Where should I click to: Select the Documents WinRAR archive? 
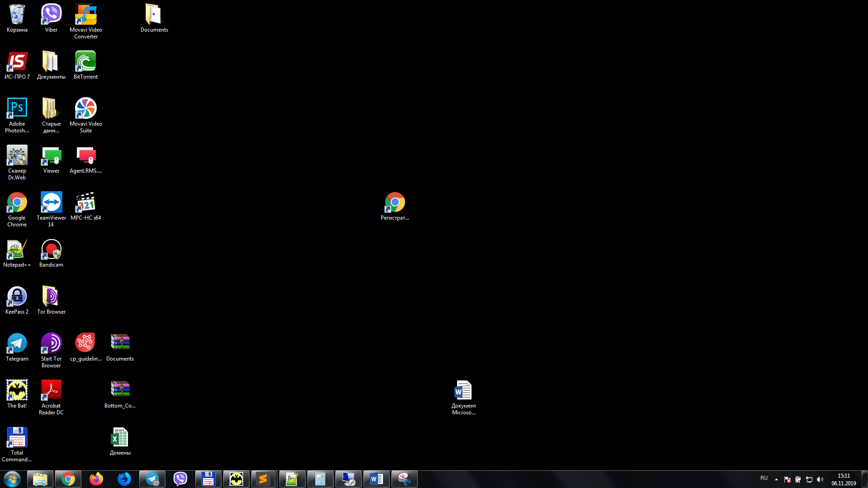point(120,347)
